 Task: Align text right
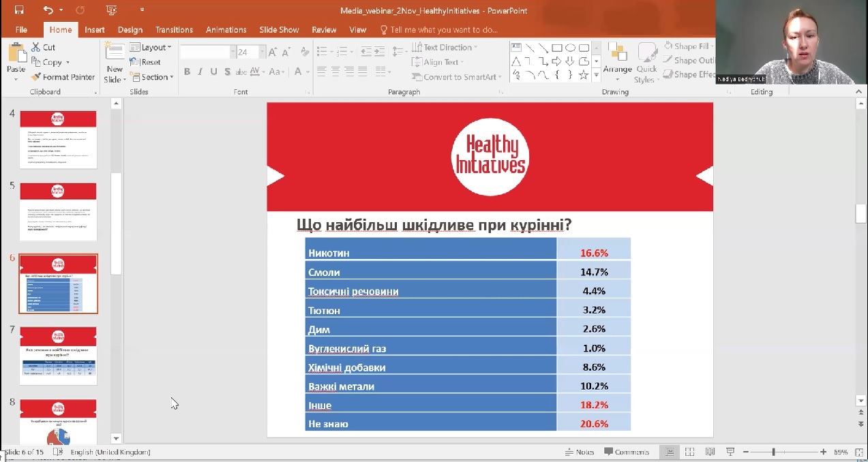point(348,71)
